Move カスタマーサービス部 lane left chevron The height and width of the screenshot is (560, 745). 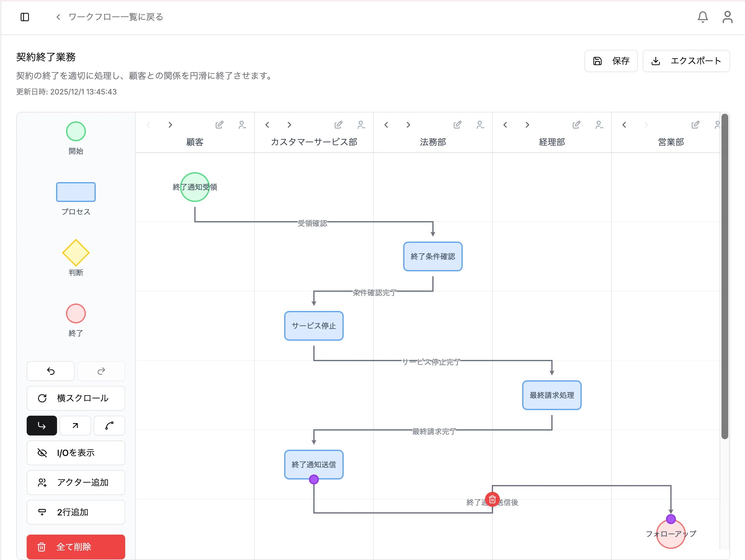tap(267, 125)
